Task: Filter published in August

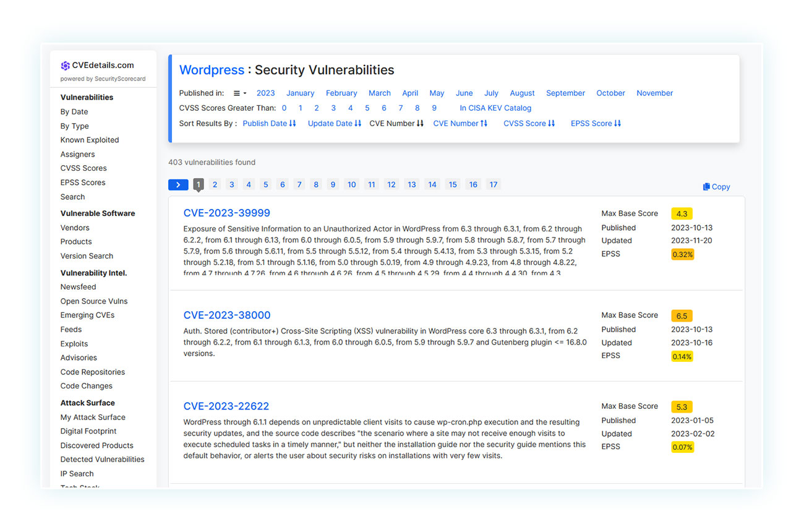Action: [x=522, y=93]
